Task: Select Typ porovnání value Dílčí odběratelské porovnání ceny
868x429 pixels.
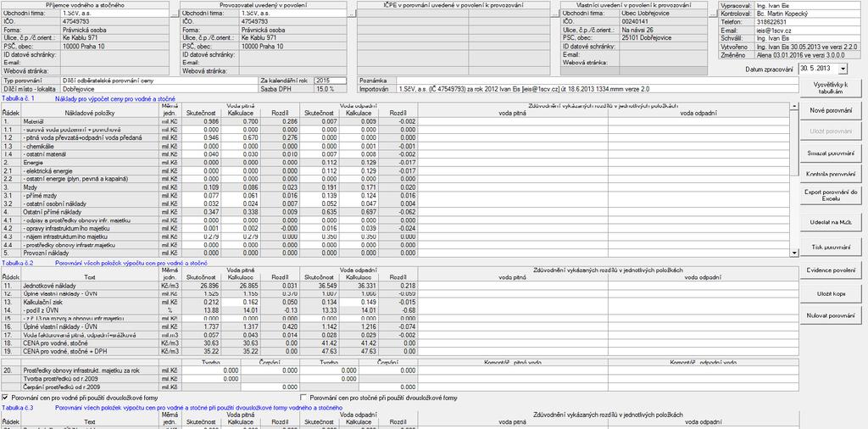Action: [x=159, y=81]
